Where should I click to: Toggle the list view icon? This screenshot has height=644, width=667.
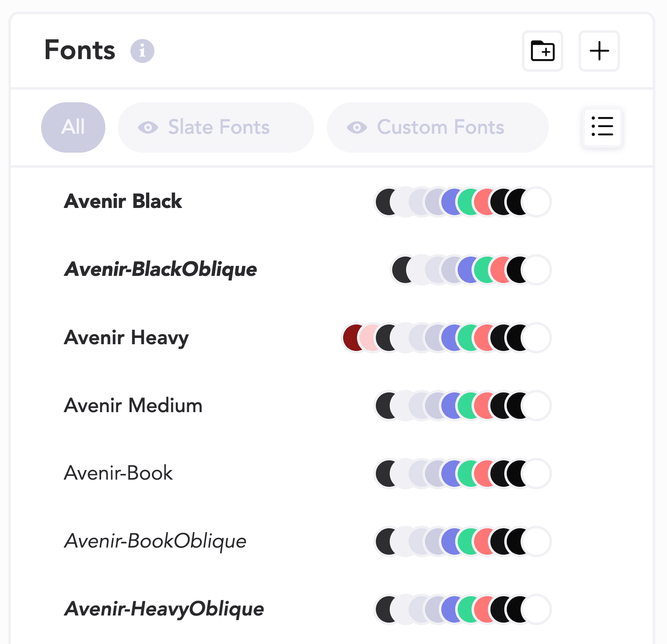click(x=602, y=127)
